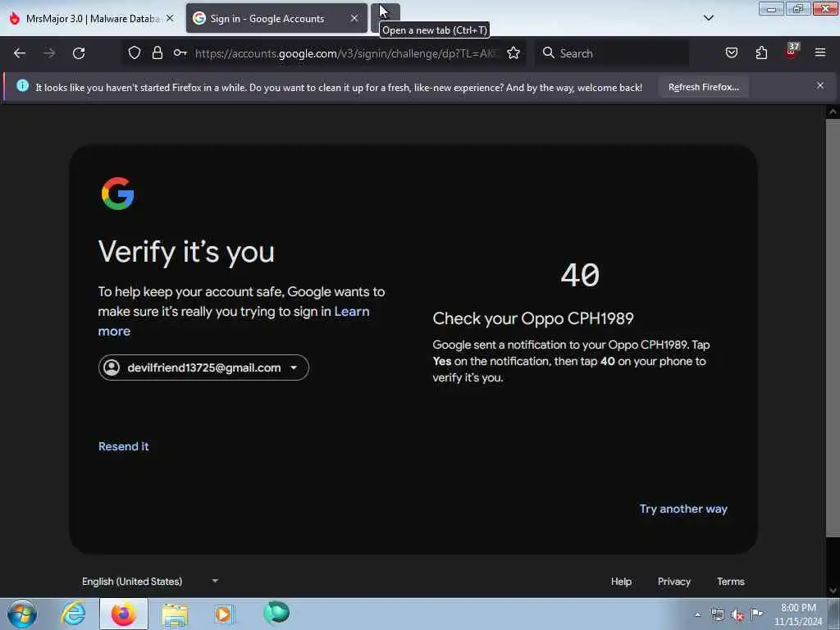Open Action Center flag icon
The width and height of the screenshot is (840, 630).
756,614
